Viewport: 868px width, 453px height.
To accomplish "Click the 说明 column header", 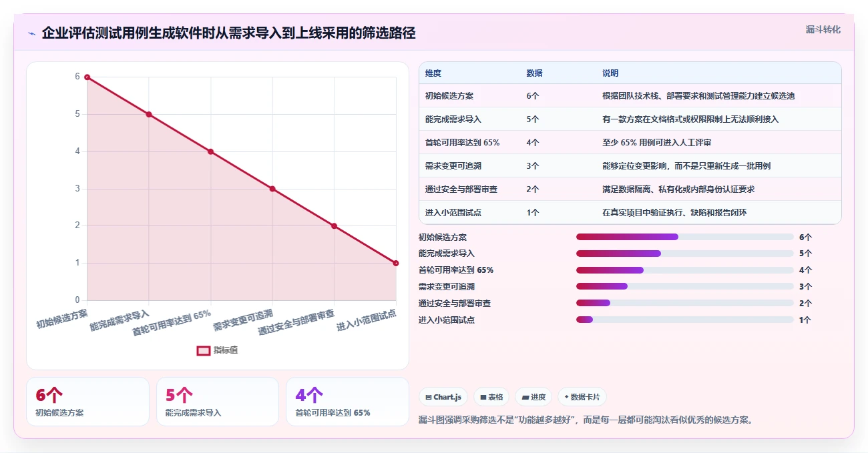I will pos(610,73).
